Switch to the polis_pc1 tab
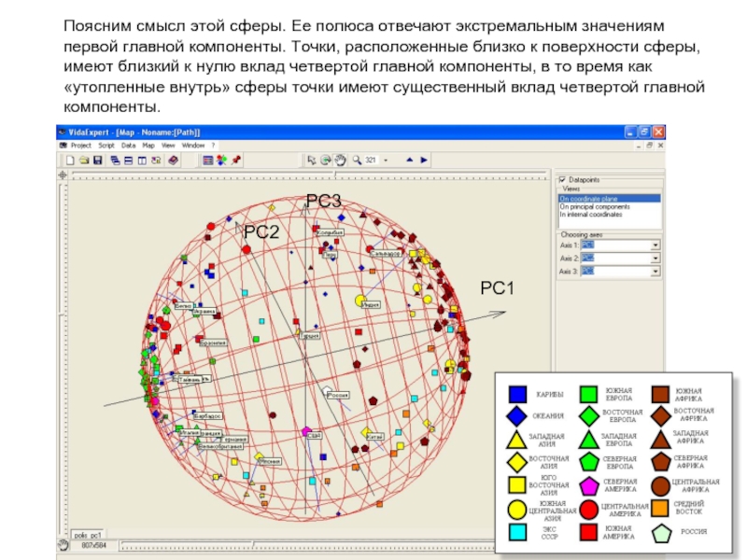747x560 pixels. pos(88,536)
